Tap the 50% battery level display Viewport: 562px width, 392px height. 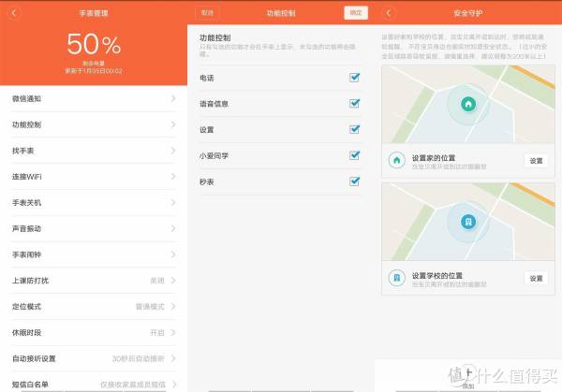[x=93, y=47]
